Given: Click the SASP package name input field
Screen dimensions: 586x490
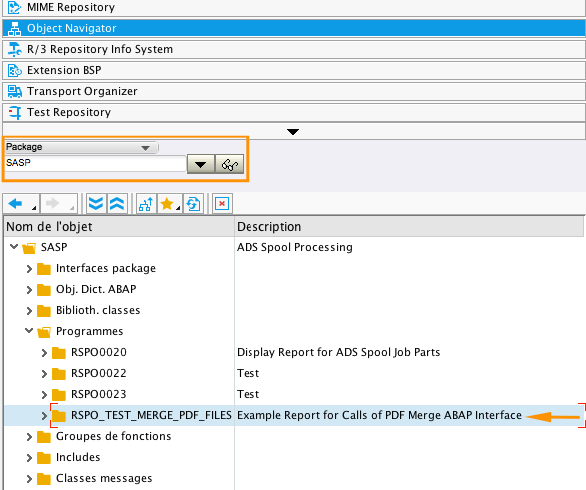Looking at the screenshot, I should (95, 163).
